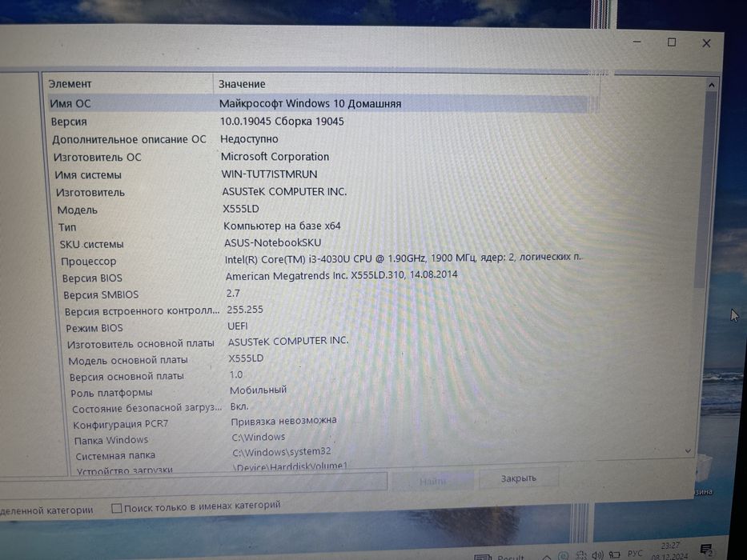
Task: Click the vertical scrollbar thumb
Action: tap(705, 190)
